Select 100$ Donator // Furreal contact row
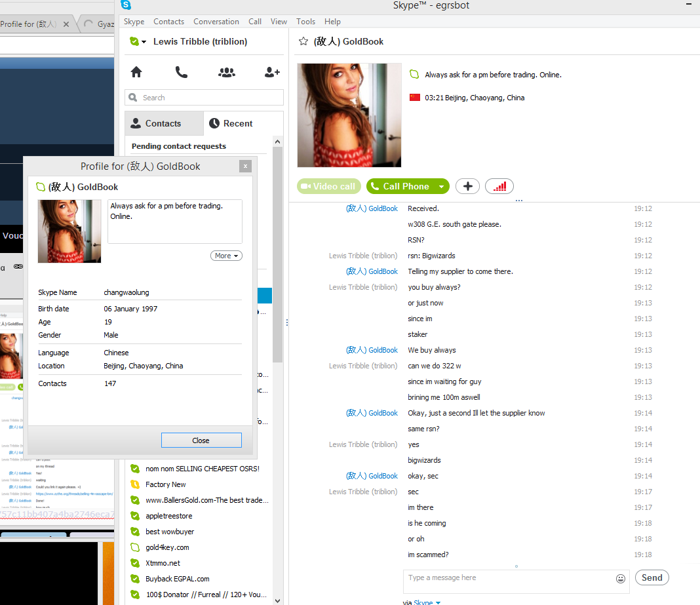700x605 pixels. [199, 595]
